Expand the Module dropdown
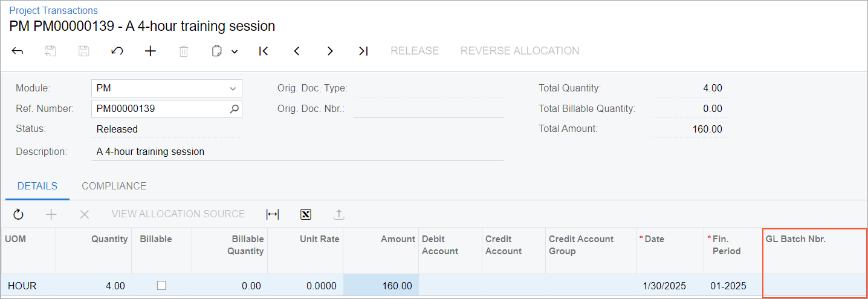Image resolution: width=868 pixels, height=299 pixels. point(233,88)
